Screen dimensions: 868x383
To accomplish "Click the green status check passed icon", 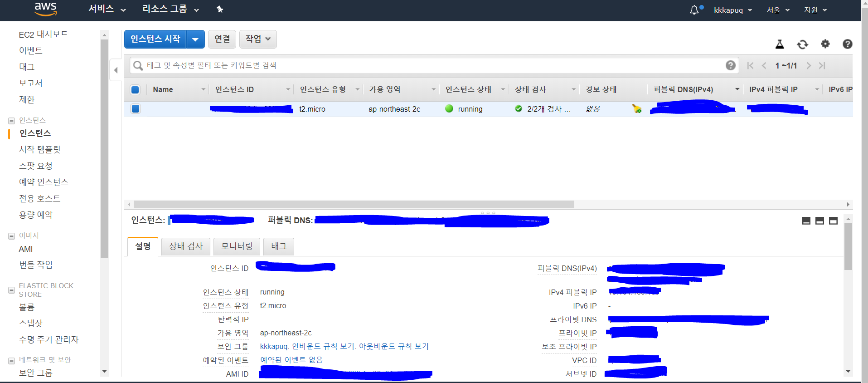I will (x=519, y=108).
